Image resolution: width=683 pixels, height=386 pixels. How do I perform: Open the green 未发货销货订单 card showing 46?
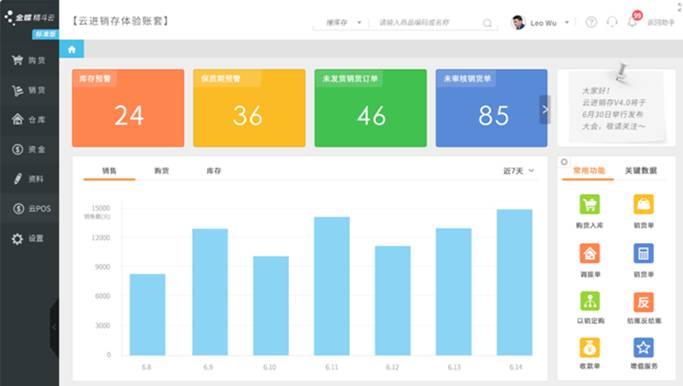(x=371, y=108)
